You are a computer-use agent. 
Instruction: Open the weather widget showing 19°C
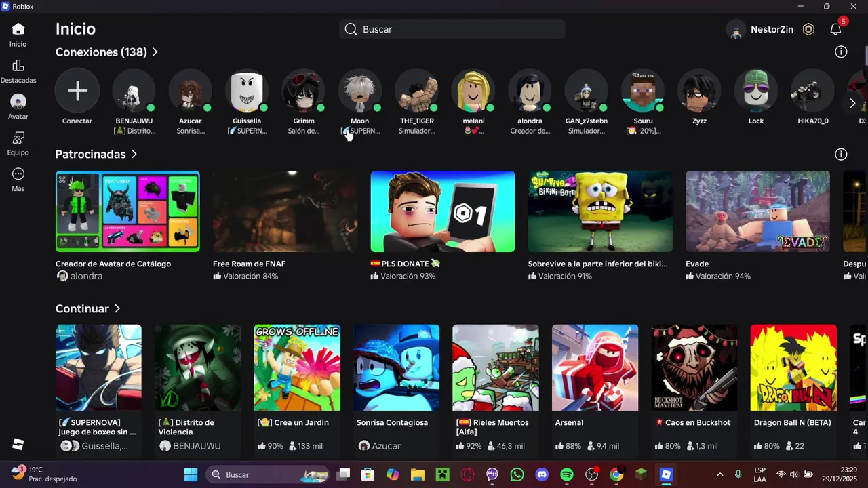point(44,474)
